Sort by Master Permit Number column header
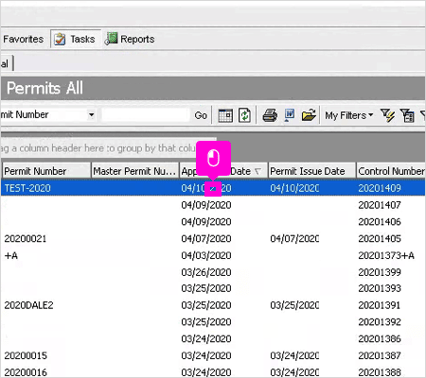 (x=135, y=171)
